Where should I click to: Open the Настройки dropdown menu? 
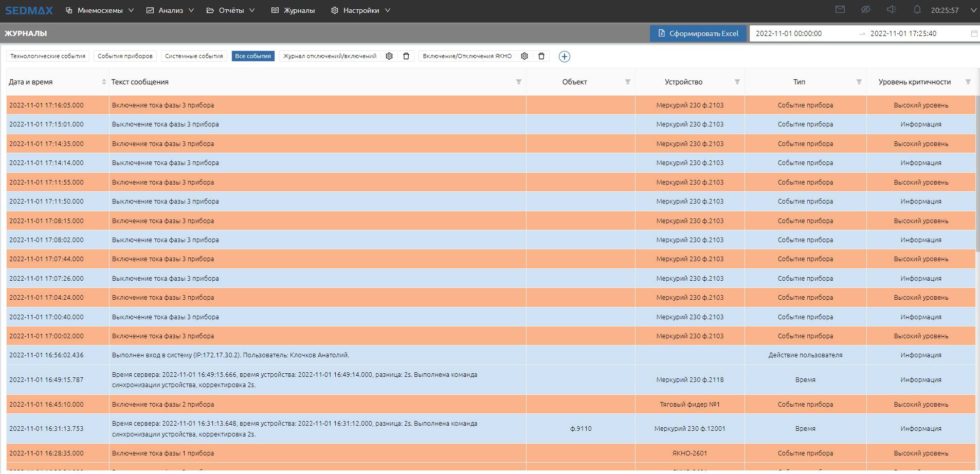coord(361,10)
